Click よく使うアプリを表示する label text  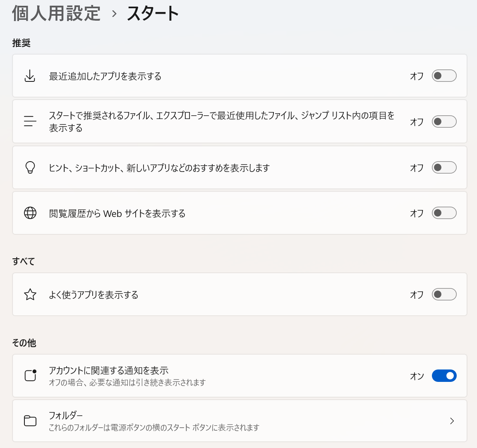(93, 295)
